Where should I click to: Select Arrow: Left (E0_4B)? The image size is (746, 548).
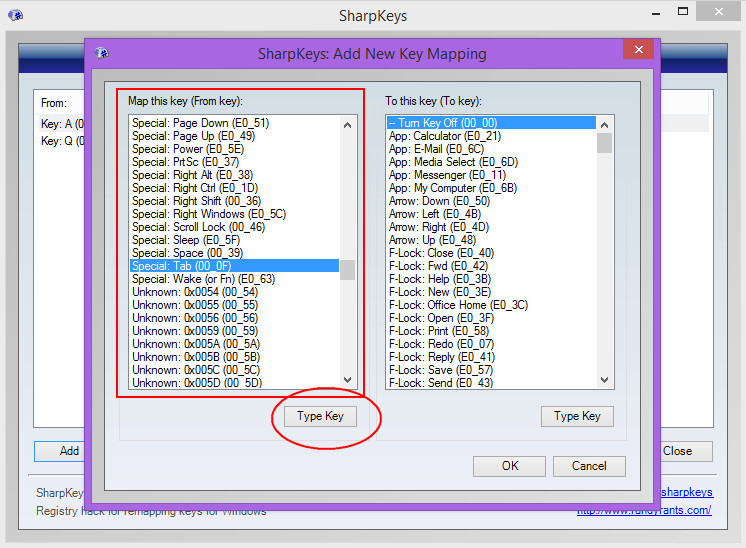coord(491,214)
